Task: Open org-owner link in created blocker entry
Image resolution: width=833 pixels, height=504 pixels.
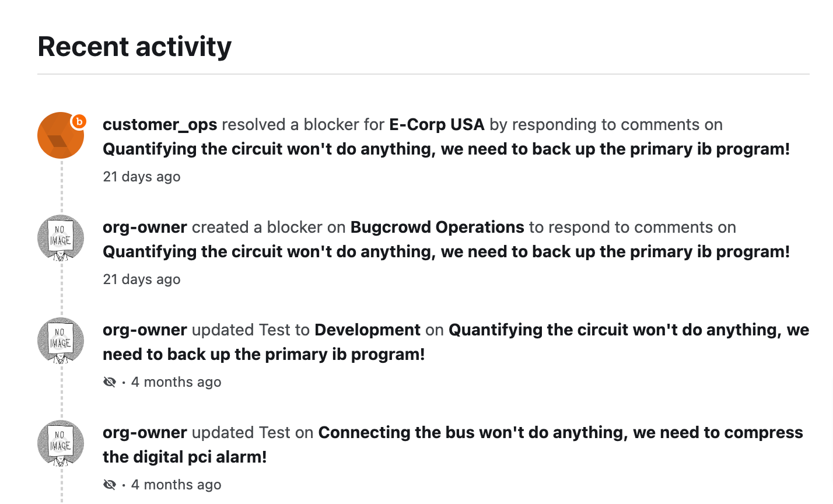Action: pyautogui.click(x=145, y=228)
